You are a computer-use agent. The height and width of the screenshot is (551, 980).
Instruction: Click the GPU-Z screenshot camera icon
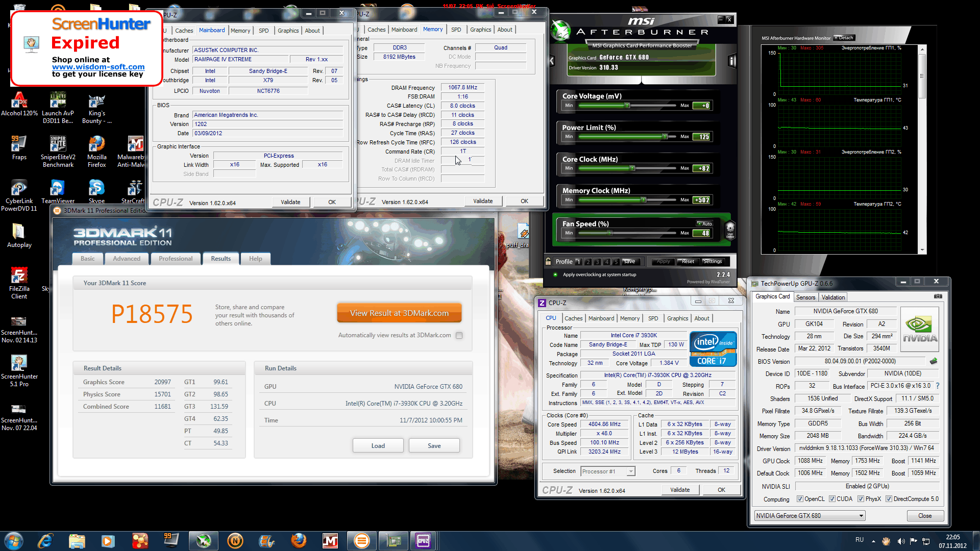938,296
